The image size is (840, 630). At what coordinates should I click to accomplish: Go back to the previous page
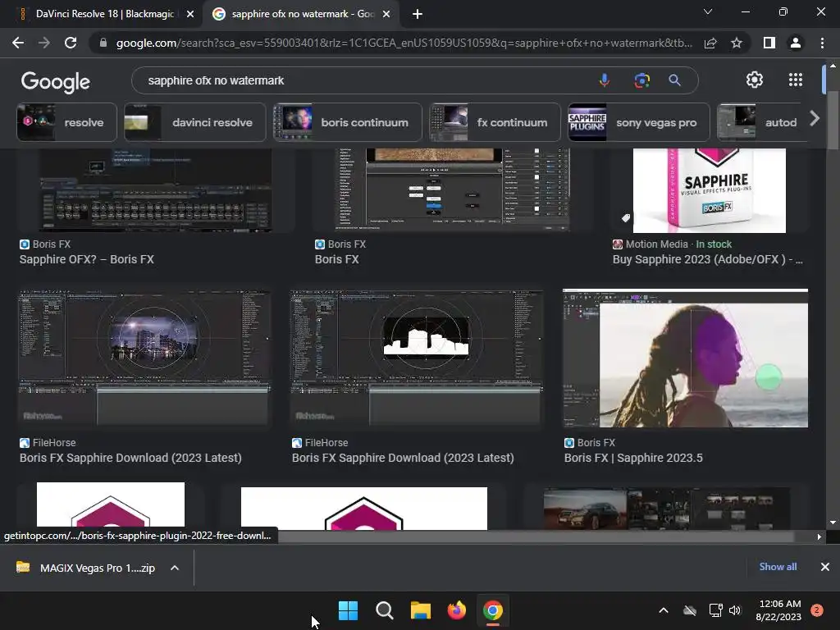18,43
